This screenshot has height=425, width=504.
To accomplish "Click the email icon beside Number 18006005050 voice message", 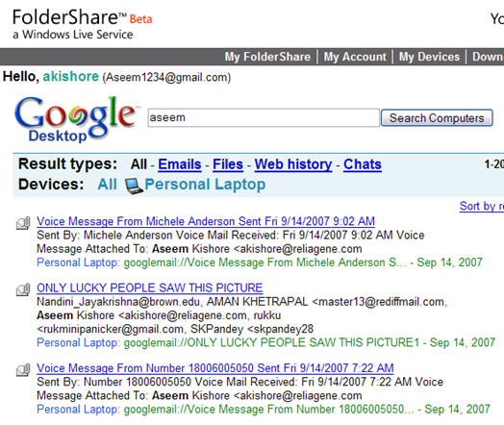I will (23, 370).
